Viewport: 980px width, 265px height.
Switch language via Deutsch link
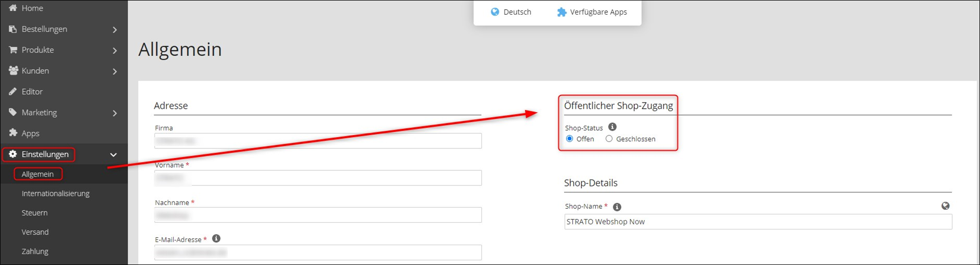click(x=517, y=12)
